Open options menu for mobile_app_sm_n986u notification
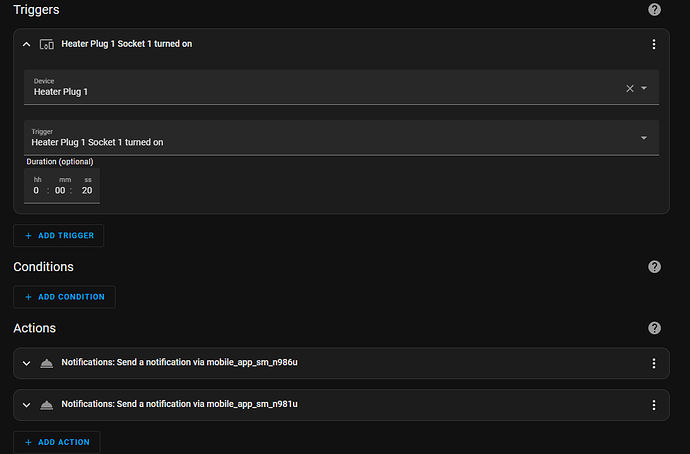This screenshot has width=690, height=454. [654, 364]
